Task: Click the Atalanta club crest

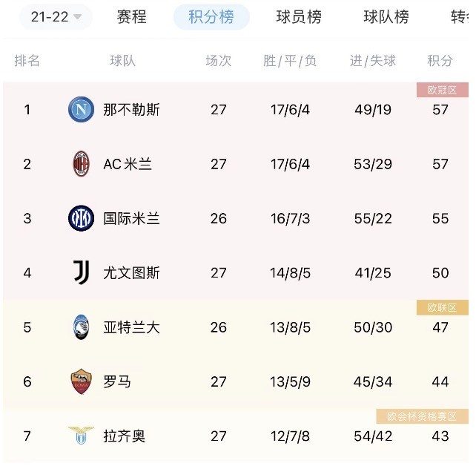Action: (x=81, y=327)
